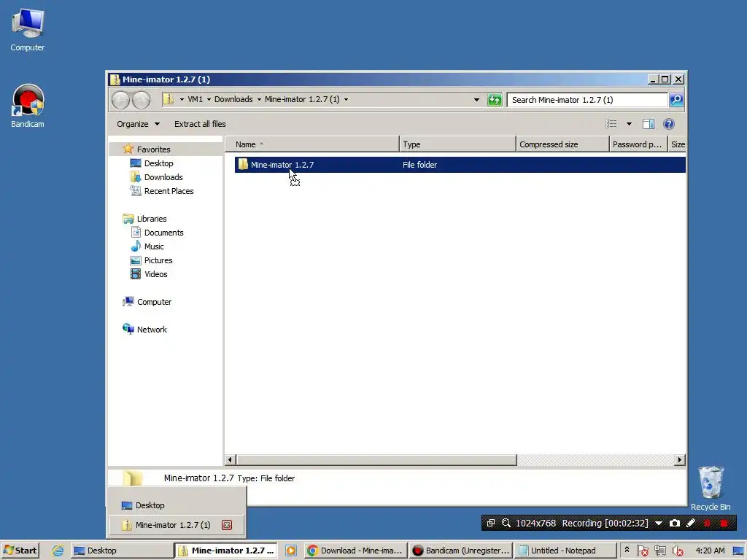Image resolution: width=747 pixels, height=560 pixels.
Task: Show hidden tray icons arrow
Action: pos(627,550)
